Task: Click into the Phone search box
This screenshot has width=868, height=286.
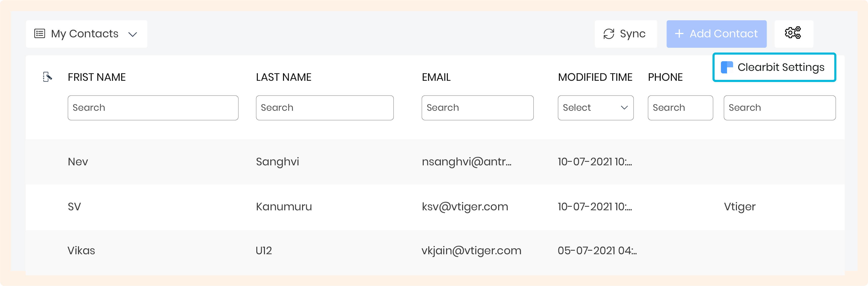Action: coord(680,108)
